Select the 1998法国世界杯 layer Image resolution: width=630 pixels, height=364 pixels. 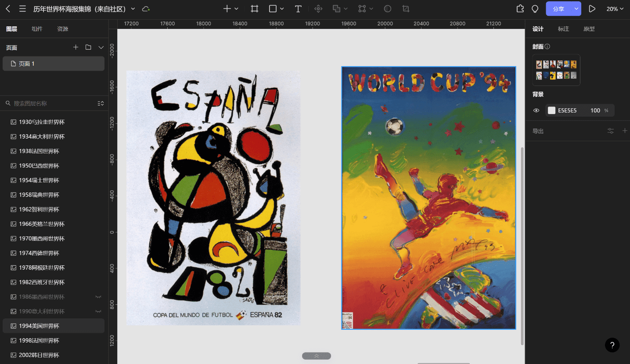(54, 340)
